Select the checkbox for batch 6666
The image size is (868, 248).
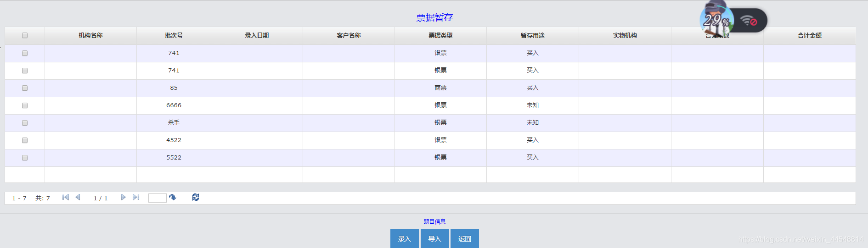click(x=25, y=105)
